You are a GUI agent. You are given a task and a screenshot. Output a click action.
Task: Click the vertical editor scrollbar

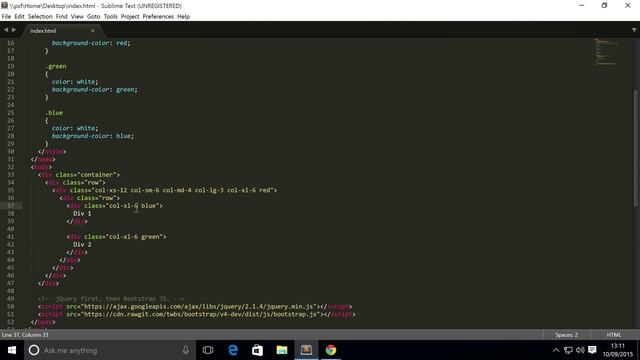pos(636,148)
